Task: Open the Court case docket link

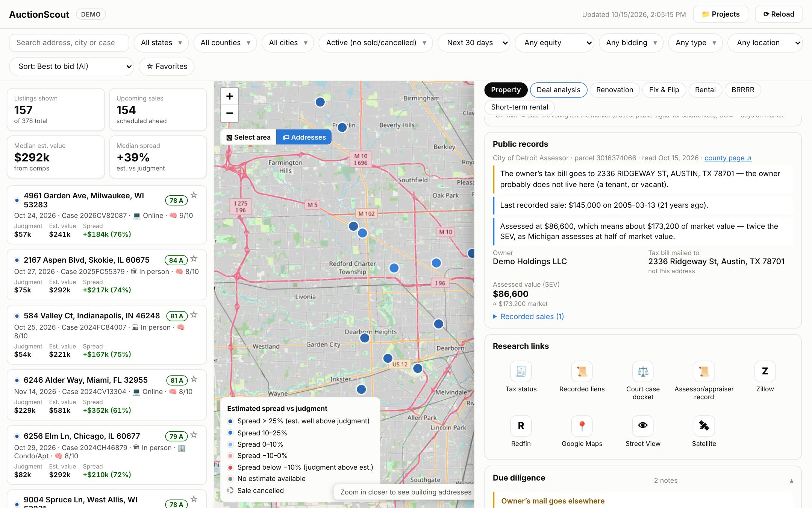Action: (643, 381)
